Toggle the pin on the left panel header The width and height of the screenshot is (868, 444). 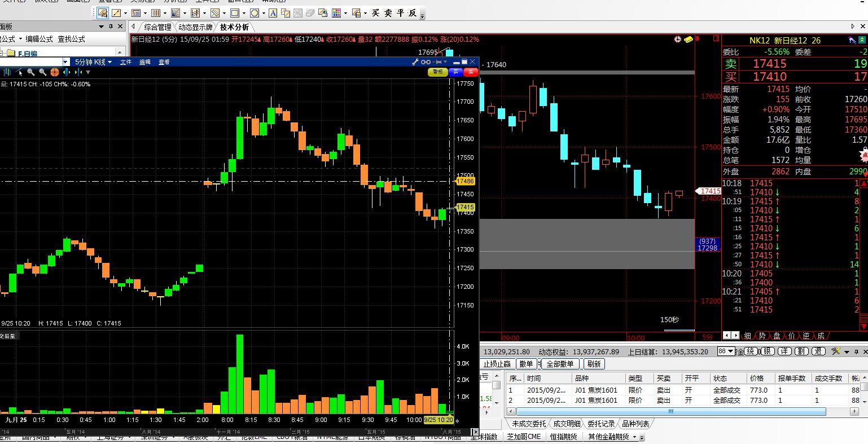(x=111, y=27)
